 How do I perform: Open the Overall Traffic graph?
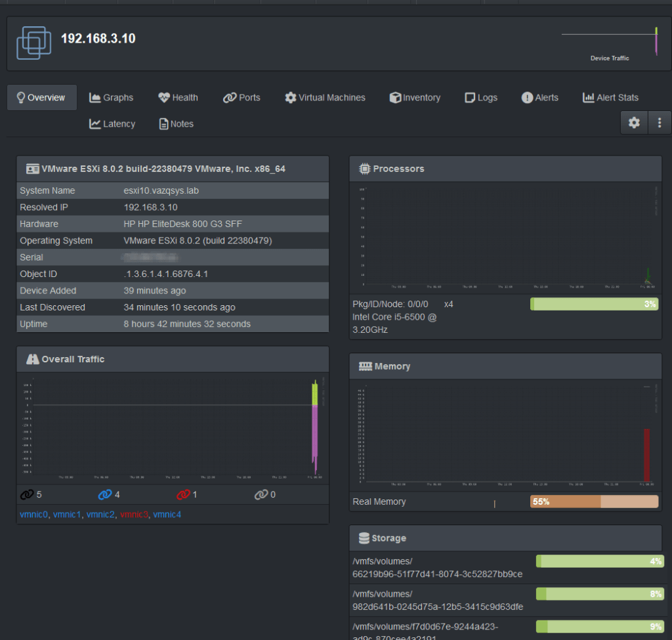[173, 428]
